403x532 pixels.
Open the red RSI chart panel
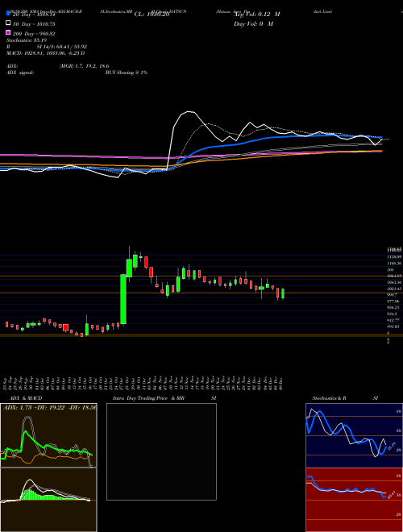tap(354, 500)
